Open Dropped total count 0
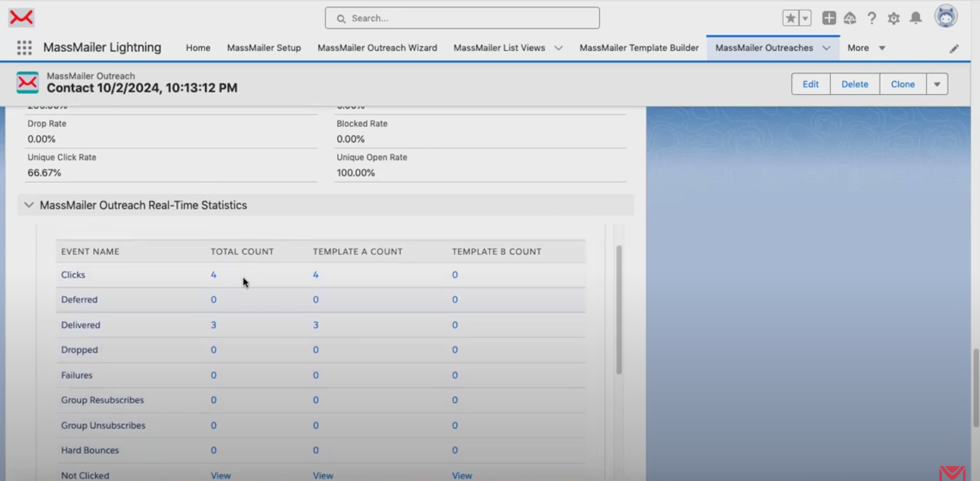This screenshot has width=980, height=481. click(213, 349)
